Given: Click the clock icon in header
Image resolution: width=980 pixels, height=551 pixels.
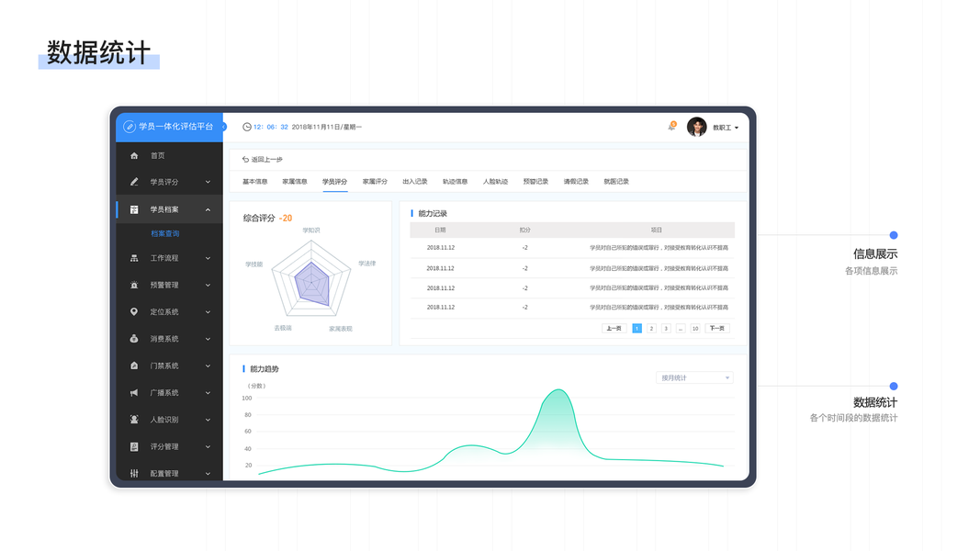Looking at the screenshot, I should pos(247,127).
